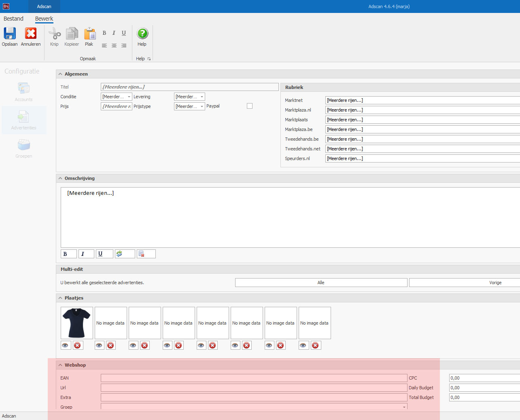Image resolution: width=520 pixels, height=420 pixels.
Task: Click eye icon under third image slot
Action: (134, 345)
